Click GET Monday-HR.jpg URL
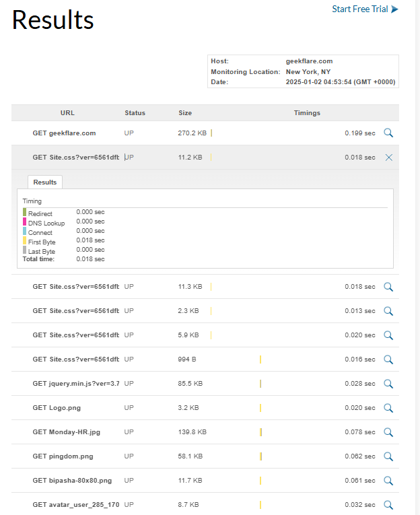The height and width of the screenshot is (515, 420). tap(67, 432)
